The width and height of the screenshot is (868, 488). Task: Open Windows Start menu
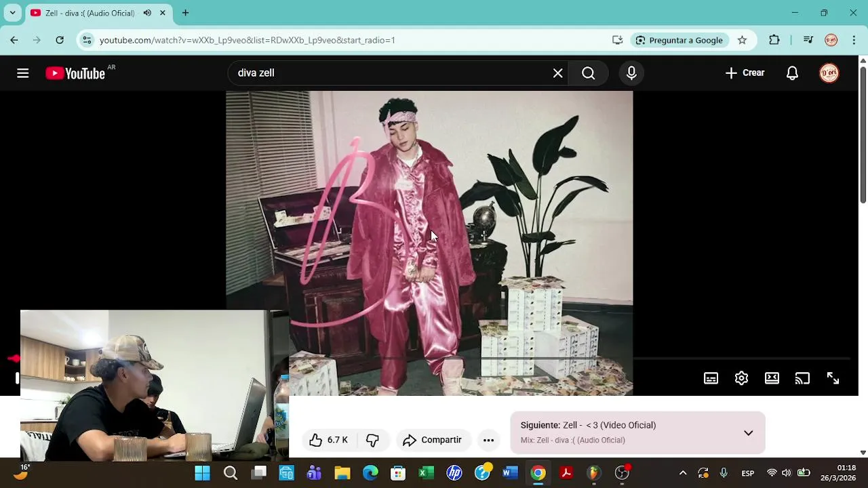pos(202,473)
